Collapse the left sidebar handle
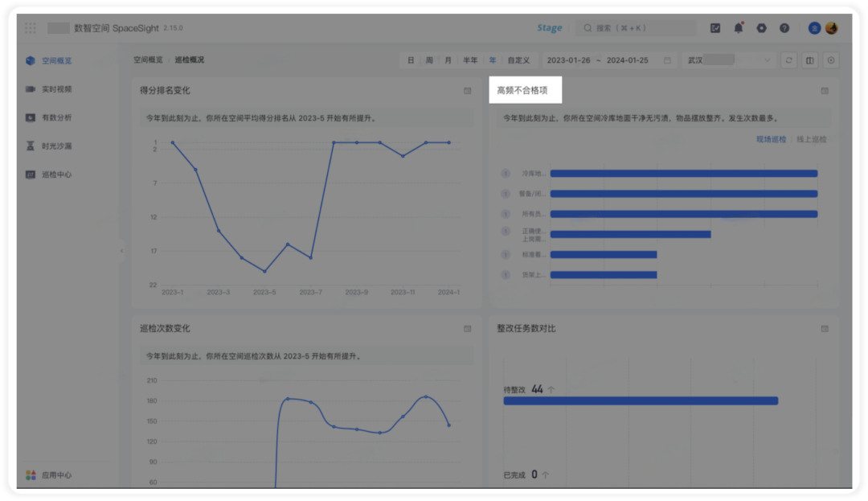 [122, 251]
